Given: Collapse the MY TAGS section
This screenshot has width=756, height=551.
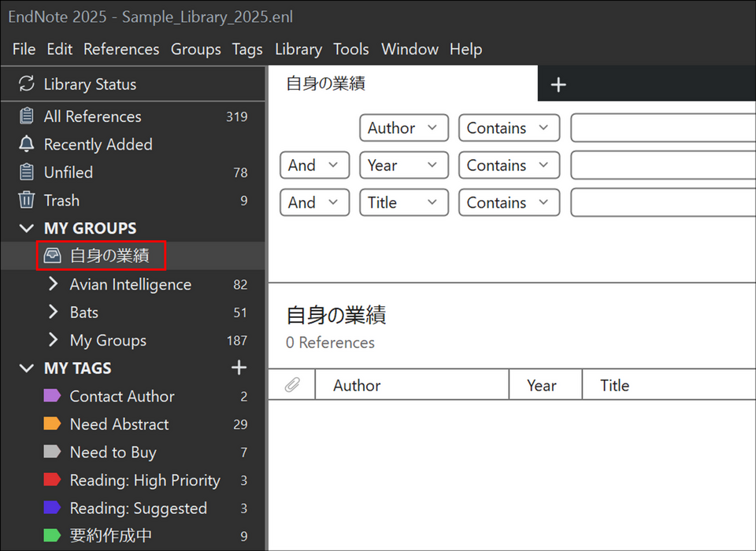Looking at the screenshot, I should [x=27, y=368].
